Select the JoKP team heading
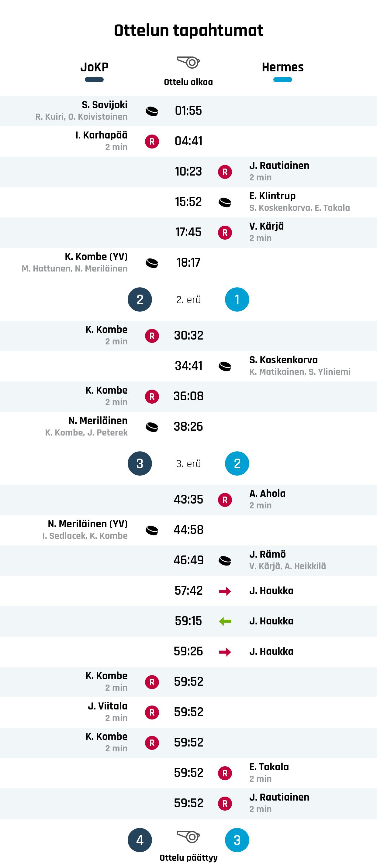The width and height of the screenshot is (377, 868). [95, 67]
